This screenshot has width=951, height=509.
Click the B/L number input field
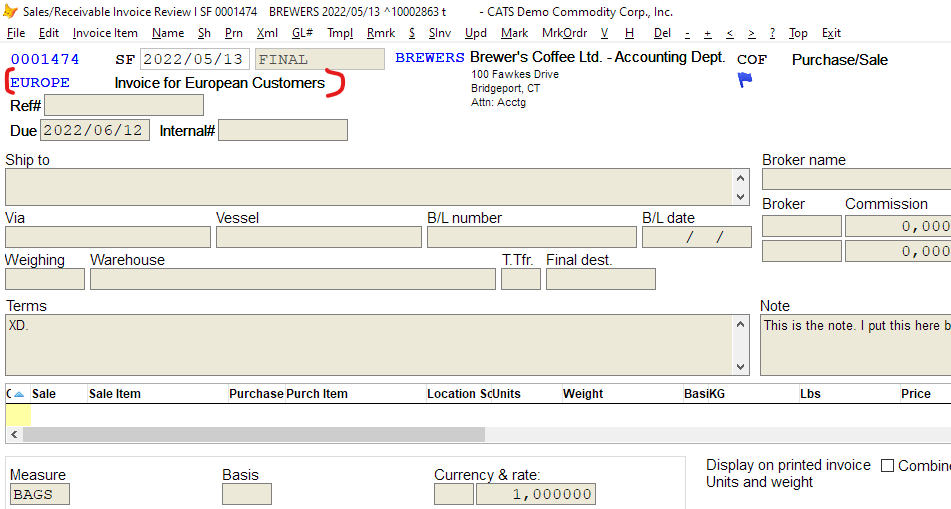(x=532, y=237)
